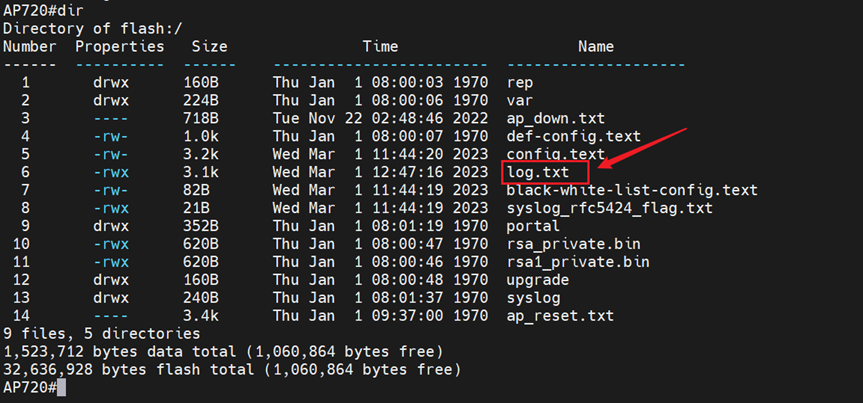Click the Name column header

click(x=596, y=46)
